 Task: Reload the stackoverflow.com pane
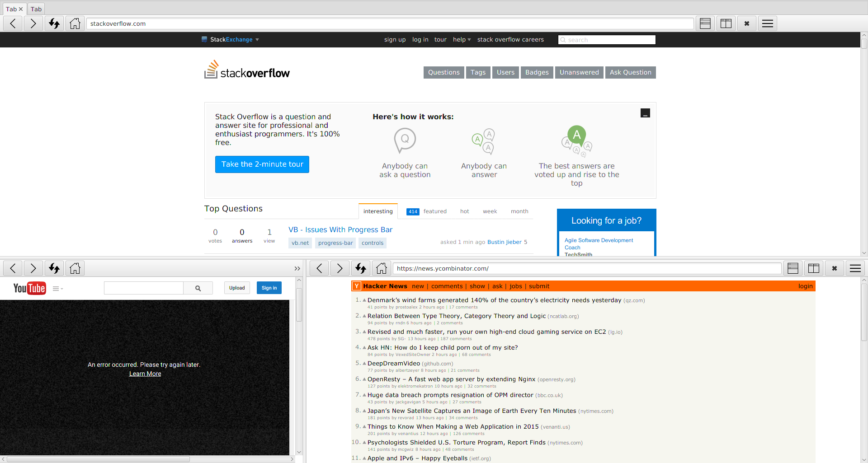pyautogui.click(x=54, y=23)
